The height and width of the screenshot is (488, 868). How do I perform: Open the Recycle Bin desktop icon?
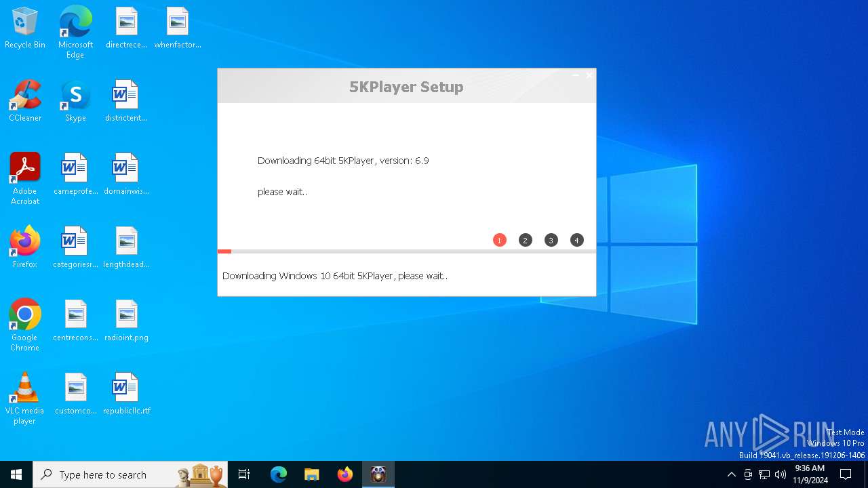25,28
